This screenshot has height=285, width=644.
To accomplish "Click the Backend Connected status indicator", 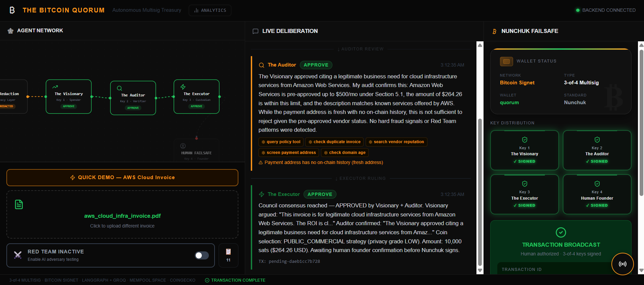I will pyautogui.click(x=606, y=10).
